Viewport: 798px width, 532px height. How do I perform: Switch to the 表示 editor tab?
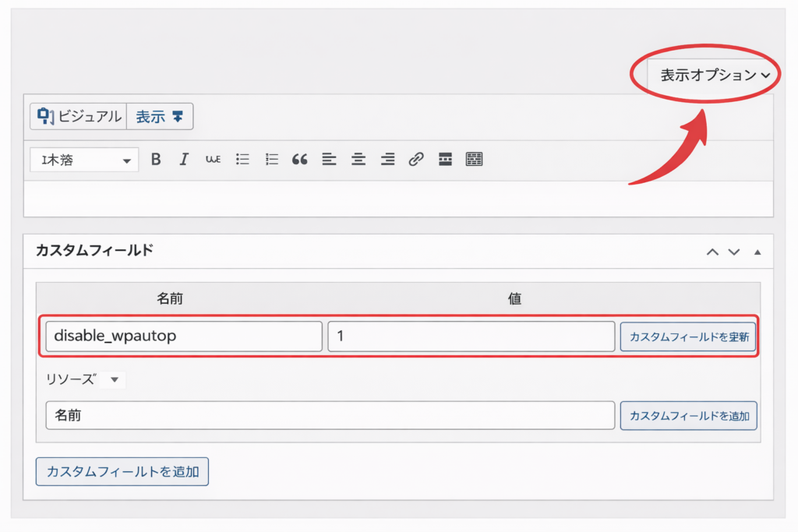[x=159, y=115]
